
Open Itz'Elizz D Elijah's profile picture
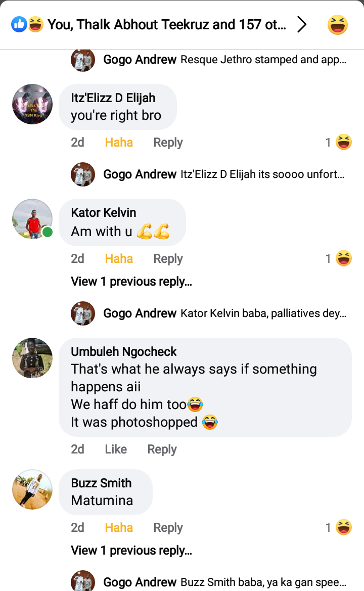[32, 104]
